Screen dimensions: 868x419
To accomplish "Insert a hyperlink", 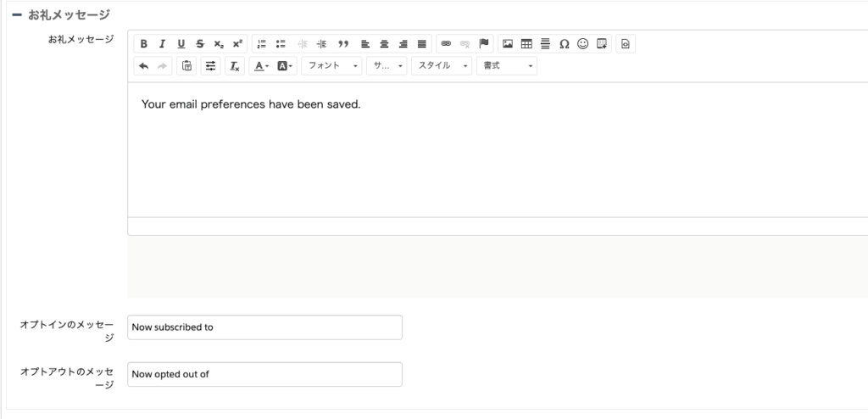I will click(x=446, y=44).
